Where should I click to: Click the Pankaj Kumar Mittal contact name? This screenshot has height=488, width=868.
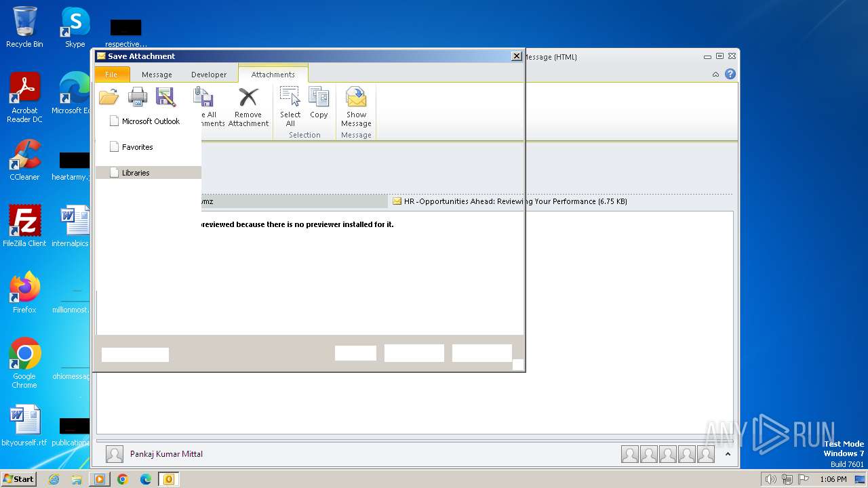tap(166, 454)
